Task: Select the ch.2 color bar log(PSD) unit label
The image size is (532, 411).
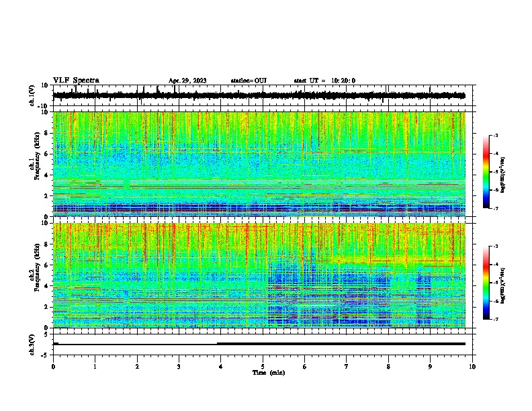Action: tap(503, 285)
